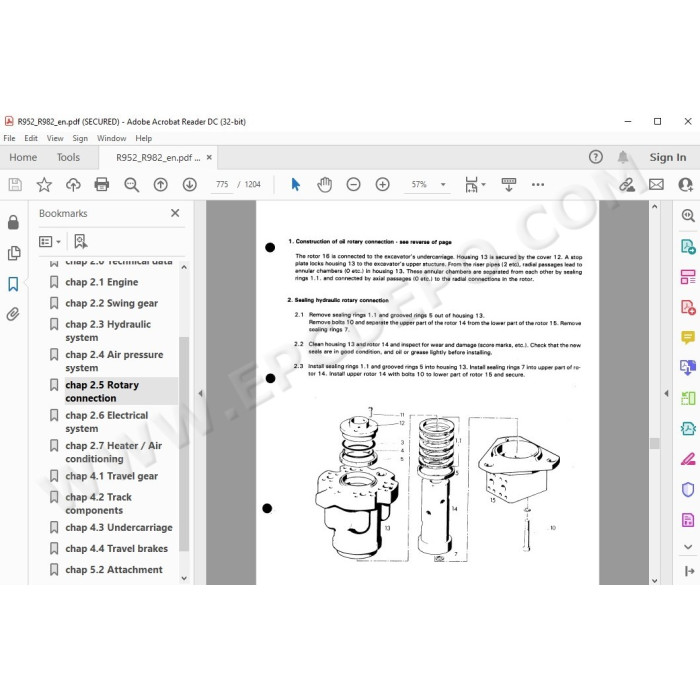
Task: Open the Attachments paperclip panel
Action: point(13,314)
